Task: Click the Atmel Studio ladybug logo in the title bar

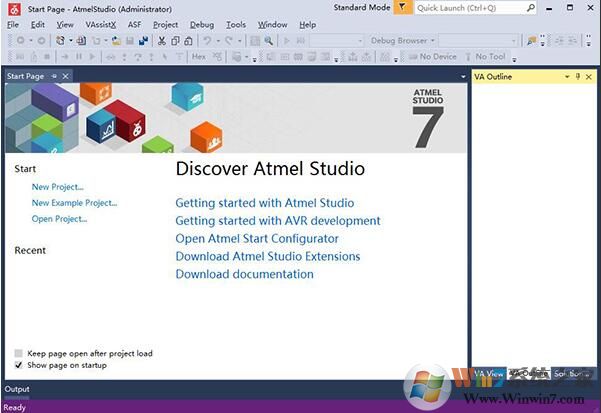Action: point(14,9)
